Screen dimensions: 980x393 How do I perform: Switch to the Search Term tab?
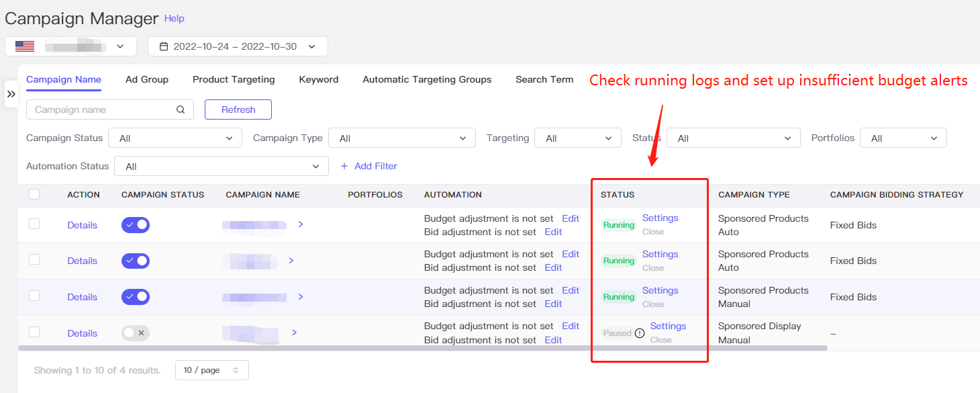coord(544,79)
